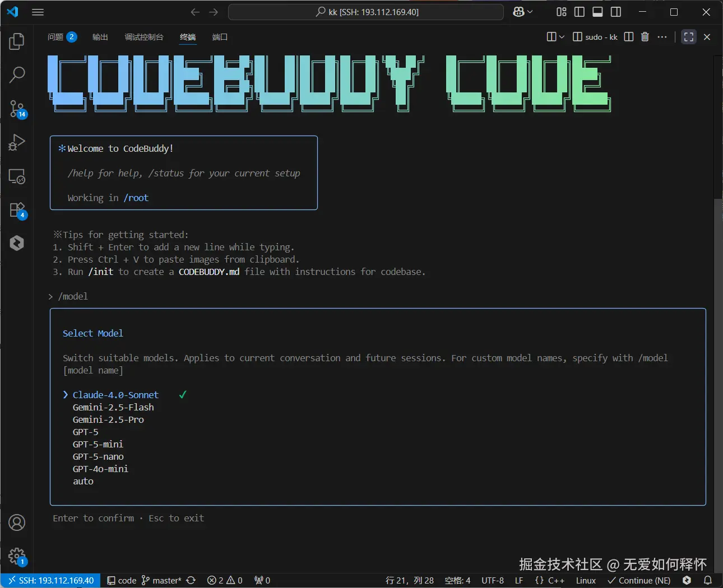Open the application hamburger menu
Viewport: 723px width, 588px height.
click(38, 12)
